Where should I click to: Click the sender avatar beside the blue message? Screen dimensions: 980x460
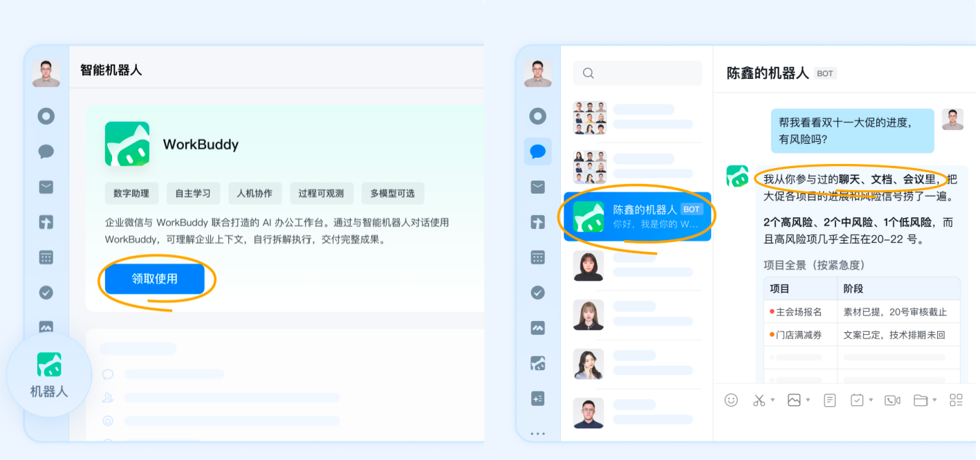(x=952, y=119)
